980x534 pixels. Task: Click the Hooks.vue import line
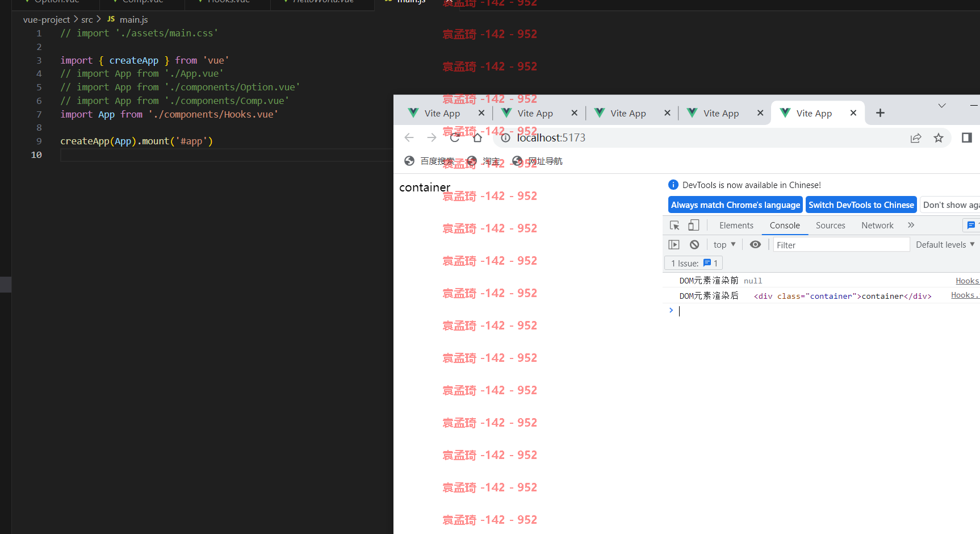[x=169, y=114]
